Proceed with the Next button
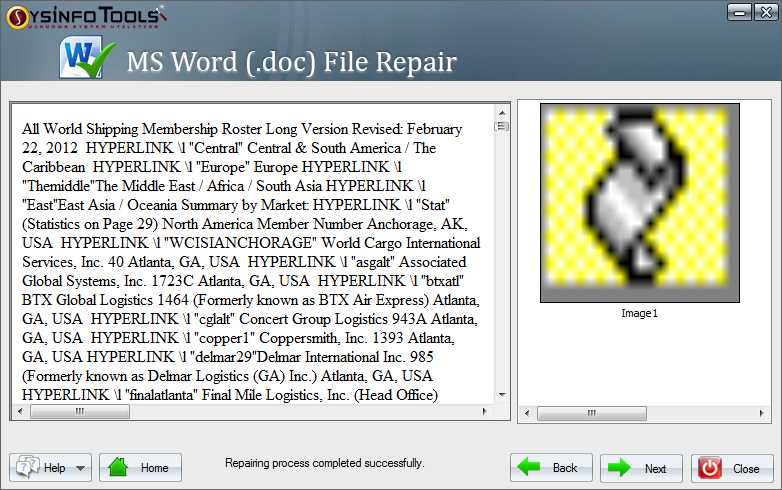 (x=641, y=468)
